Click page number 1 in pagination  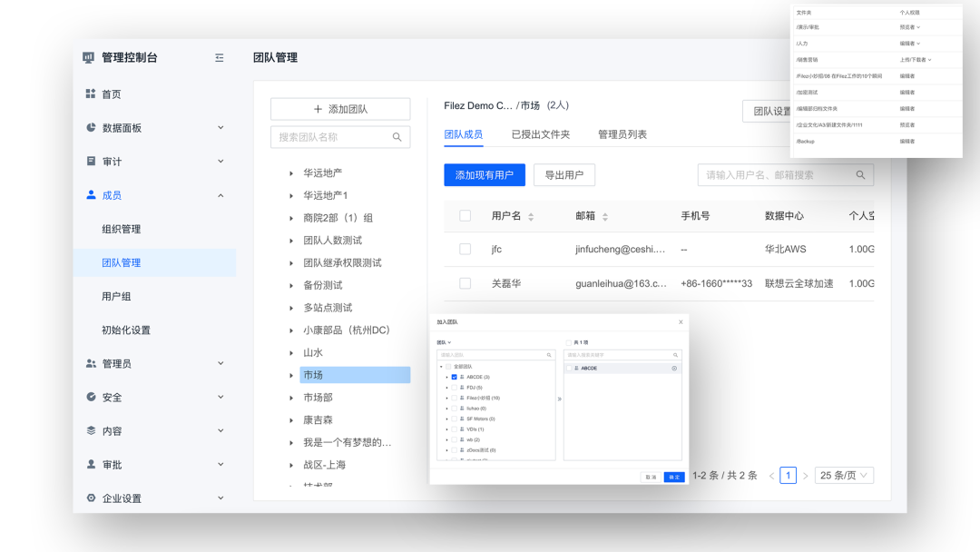coord(789,475)
